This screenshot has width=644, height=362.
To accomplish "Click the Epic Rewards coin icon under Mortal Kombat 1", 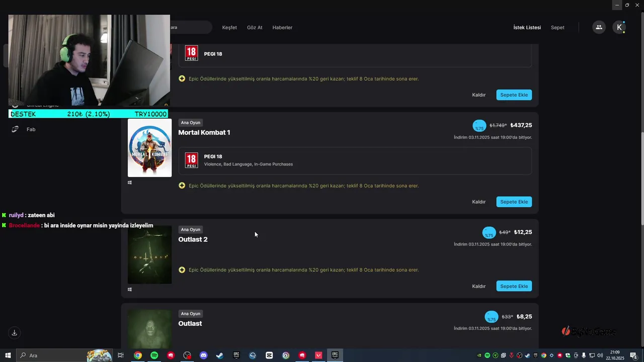I will (x=182, y=186).
